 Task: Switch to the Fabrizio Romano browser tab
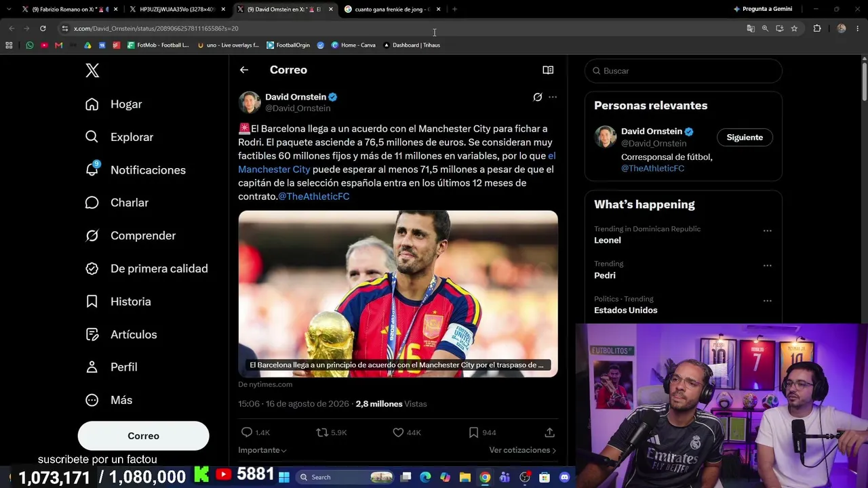pyautogui.click(x=69, y=9)
